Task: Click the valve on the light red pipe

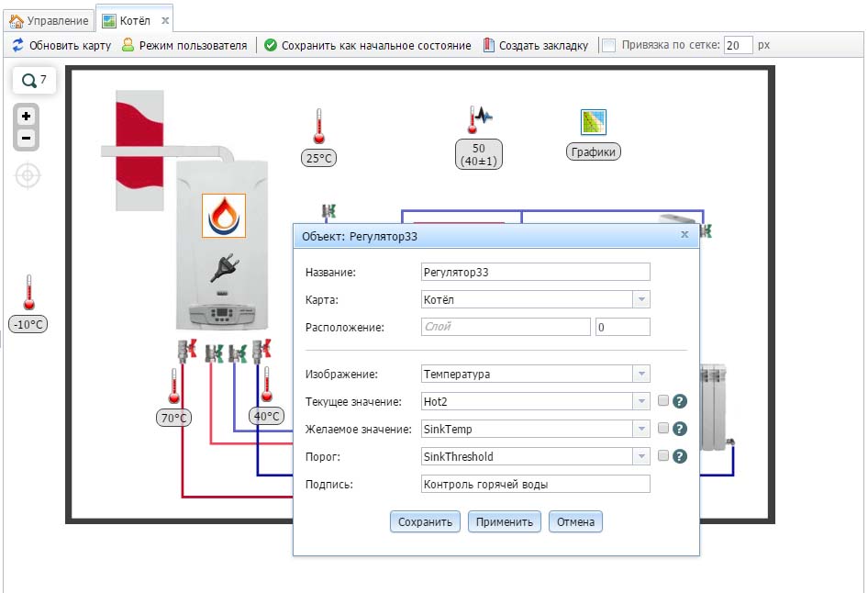Action: [214, 352]
